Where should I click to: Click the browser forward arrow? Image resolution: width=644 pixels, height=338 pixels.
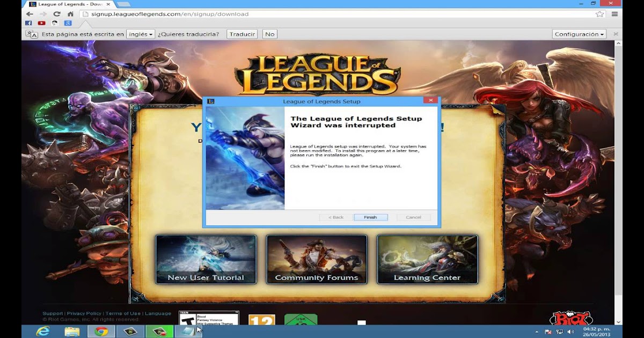click(x=43, y=14)
